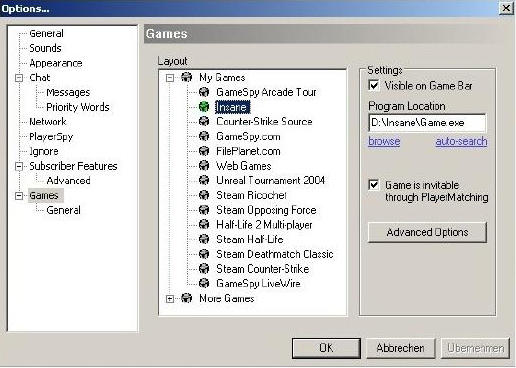Click the Half-Life 2 Multi-player icon

204,224
